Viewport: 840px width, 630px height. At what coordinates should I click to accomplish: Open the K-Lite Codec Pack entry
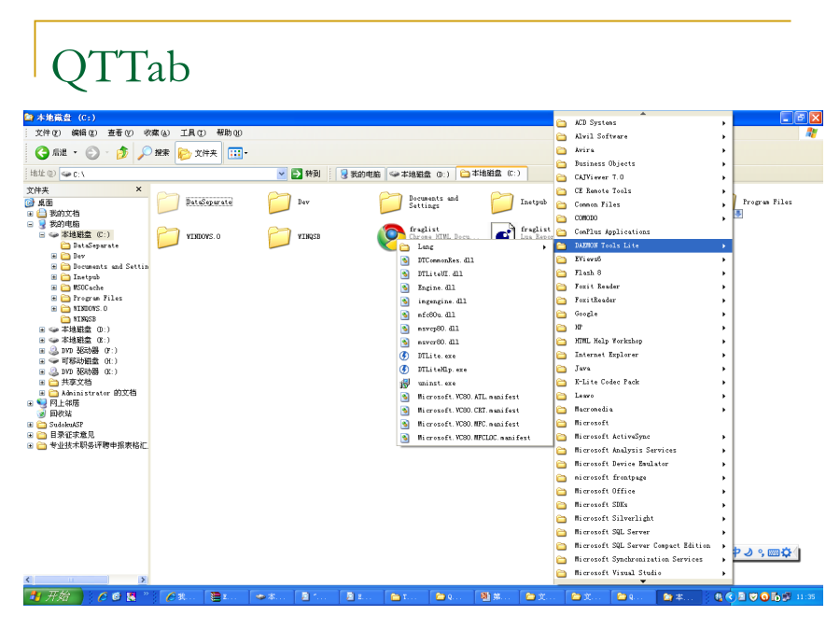(643, 382)
